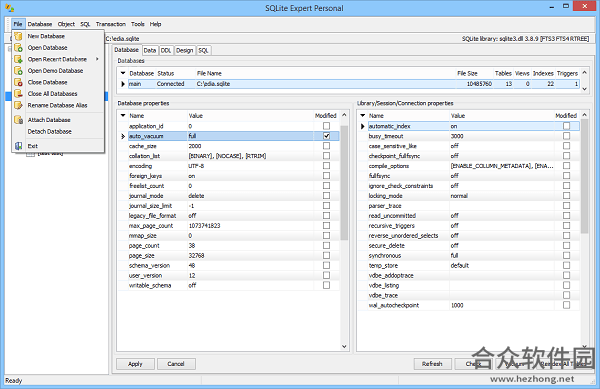Click the auto_vacuum row indicator arrow

[x=123, y=136]
